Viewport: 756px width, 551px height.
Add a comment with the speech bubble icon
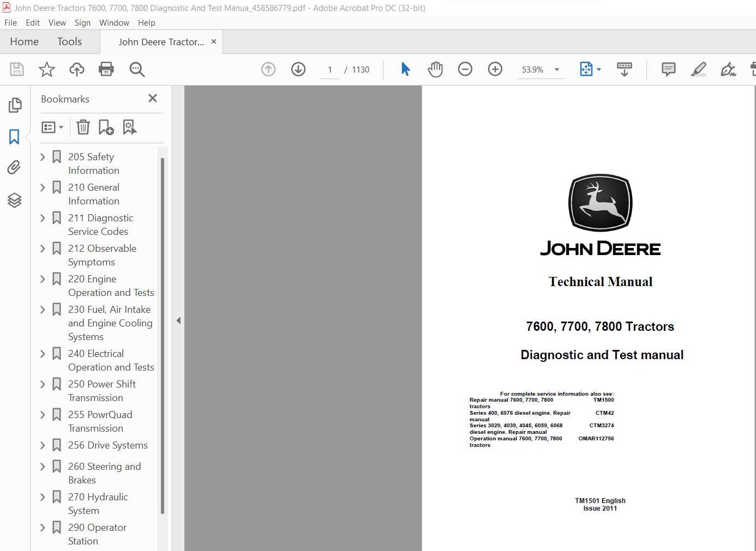pyautogui.click(x=669, y=69)
